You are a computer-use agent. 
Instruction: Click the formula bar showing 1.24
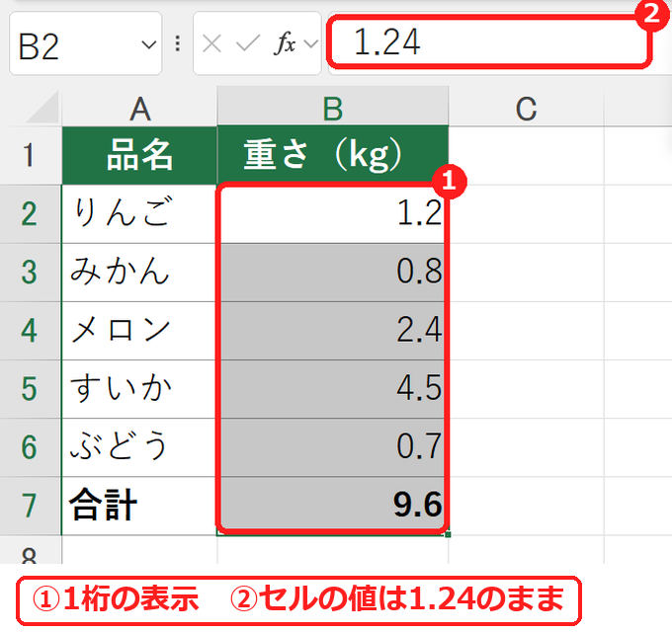(x=488, y=42)
